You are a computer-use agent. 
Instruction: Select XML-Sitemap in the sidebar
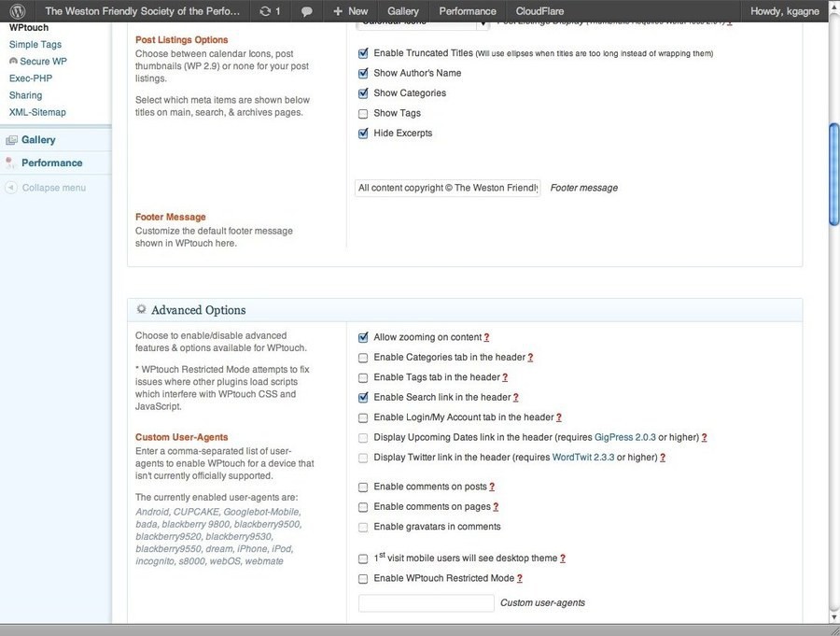pyautogui.click(x=37, y=112)
